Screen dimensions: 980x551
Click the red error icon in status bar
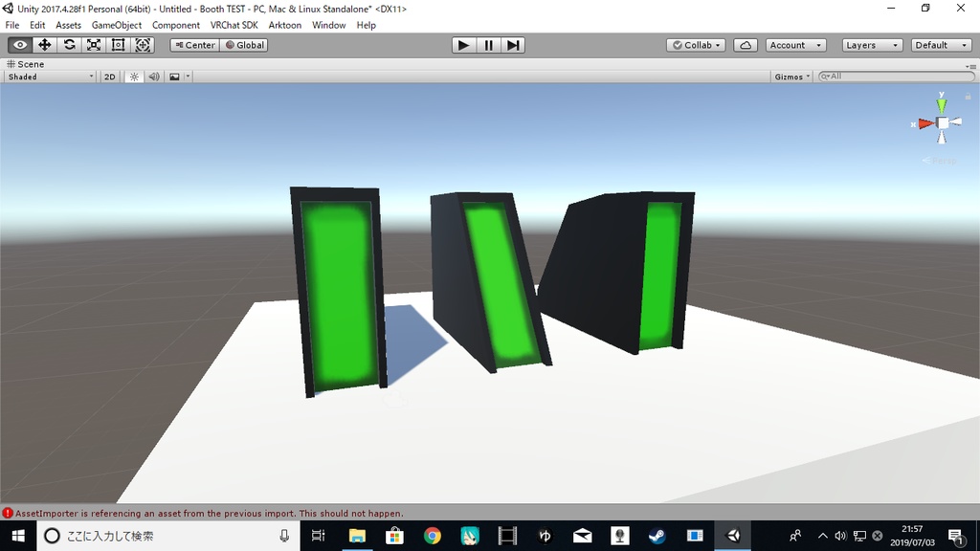[x=8, y=513]
